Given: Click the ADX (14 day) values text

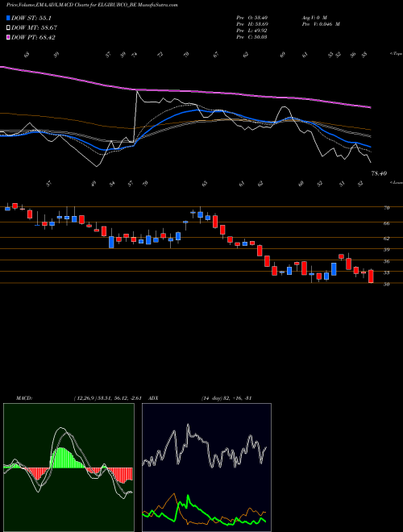Looking at the screenshot, I should click(226, 398).
